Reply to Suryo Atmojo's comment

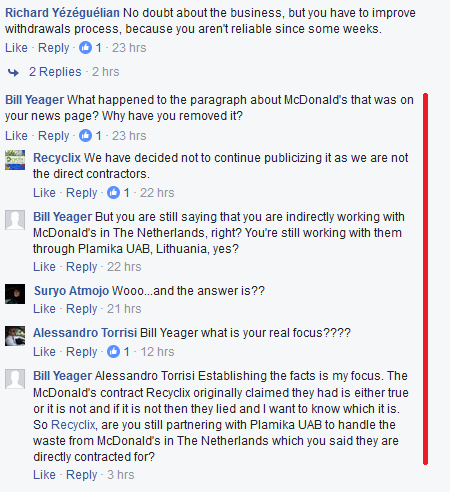pyautogui.click(x=81, y=309)
